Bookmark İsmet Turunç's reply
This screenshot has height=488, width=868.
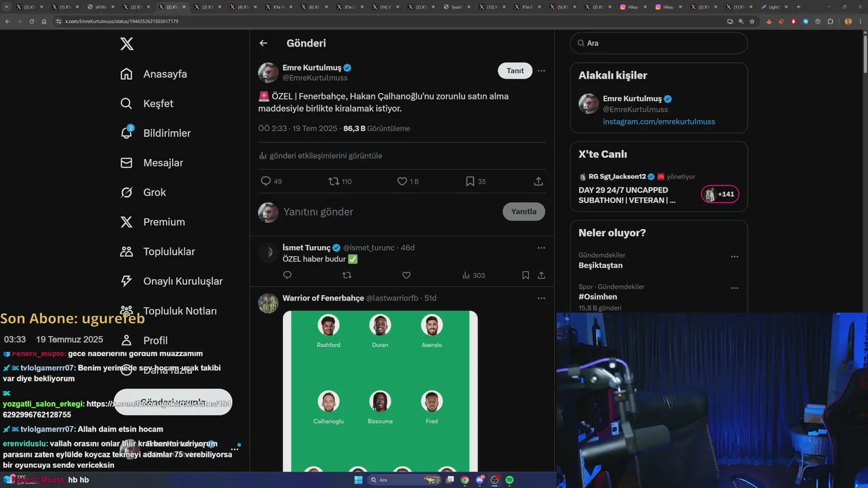point(526,275)
